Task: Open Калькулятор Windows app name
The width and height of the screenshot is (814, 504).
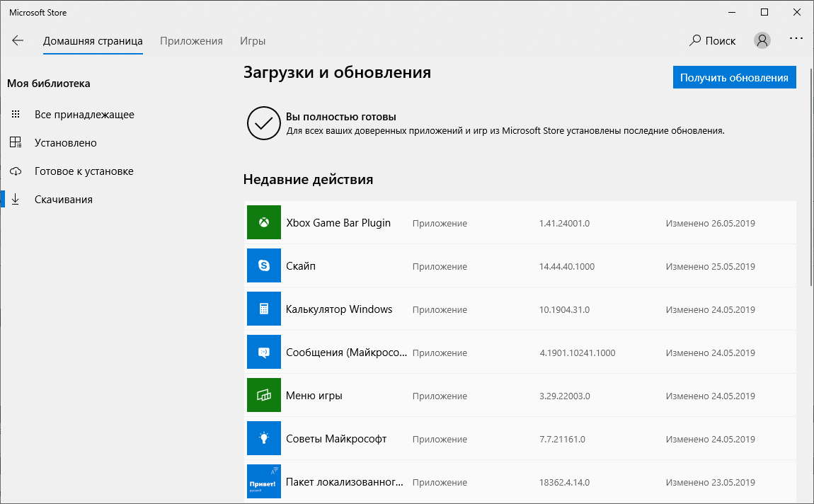Action: click(339, 309)
